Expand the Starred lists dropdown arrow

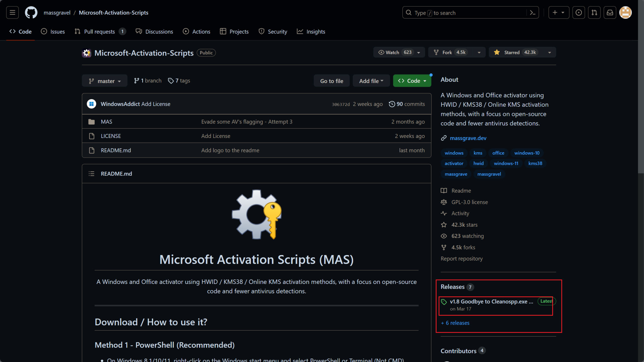pyautogui.click(x=550, y=52)
